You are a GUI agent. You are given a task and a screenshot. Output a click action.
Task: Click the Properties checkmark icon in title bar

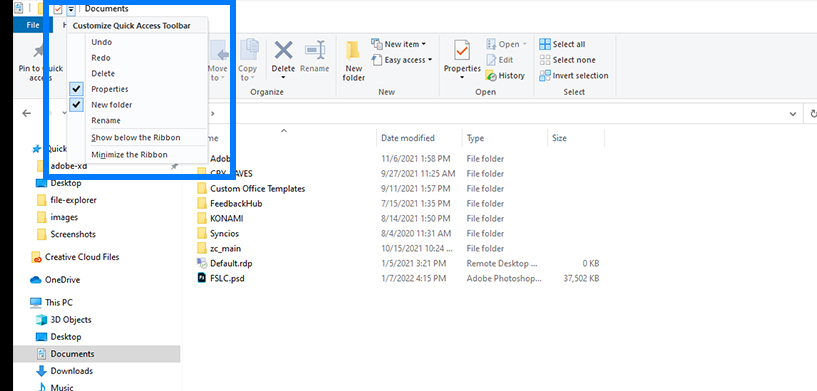(58, 8)
